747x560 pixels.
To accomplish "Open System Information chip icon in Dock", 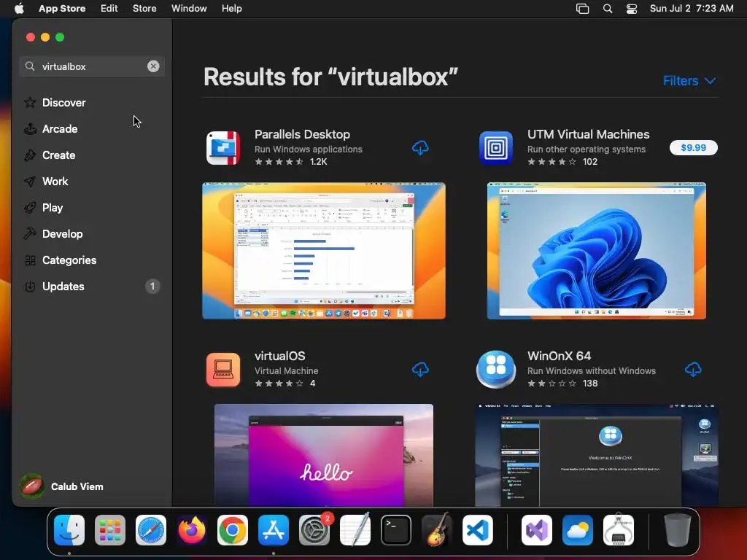I will (619, 530).
